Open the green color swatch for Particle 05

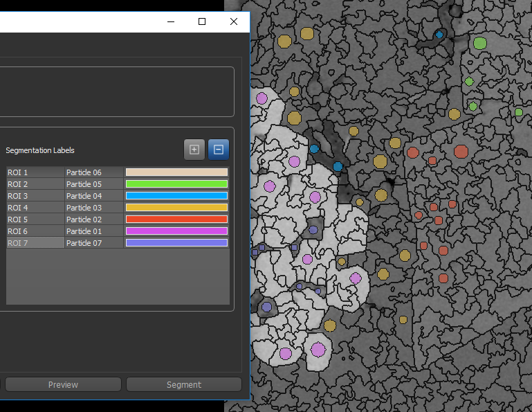tap(176, 184)
